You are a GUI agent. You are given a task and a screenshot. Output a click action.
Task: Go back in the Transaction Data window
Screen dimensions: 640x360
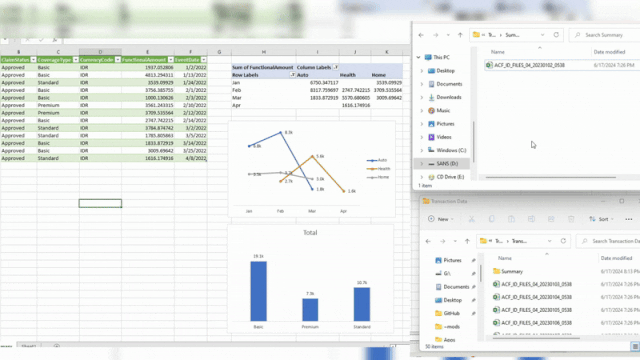coord(428,241)
